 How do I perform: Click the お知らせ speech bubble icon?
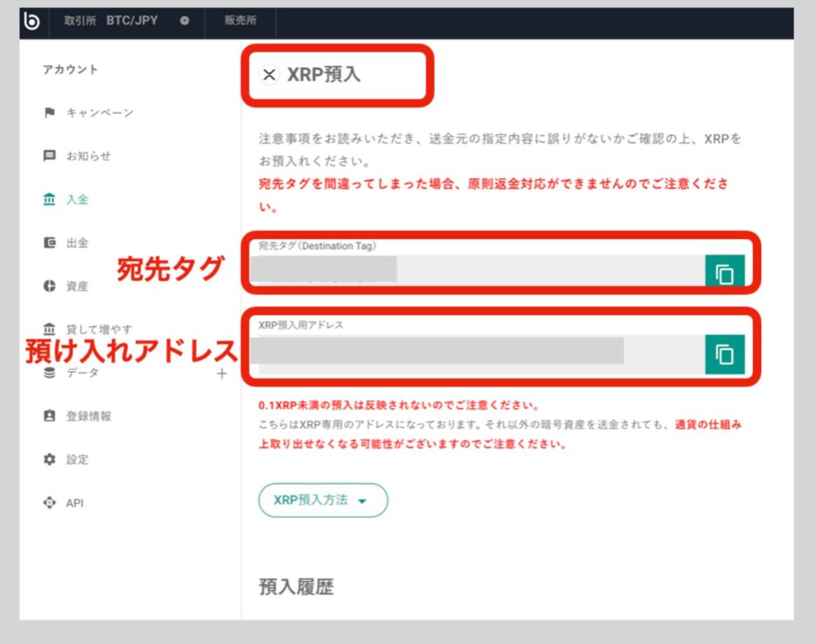(49, 156)
